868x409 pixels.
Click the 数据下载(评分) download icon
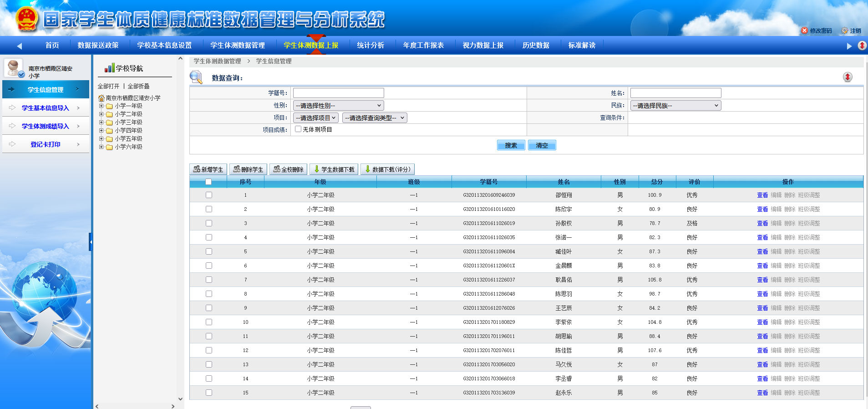click(368, 169)
